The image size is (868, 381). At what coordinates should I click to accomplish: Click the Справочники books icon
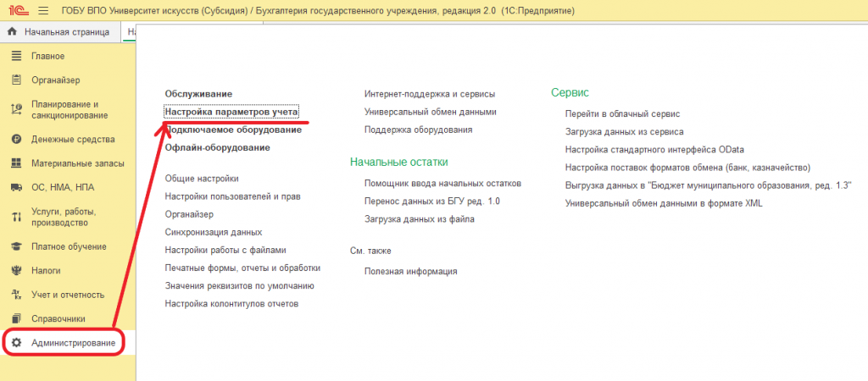[x=16, y=319]
